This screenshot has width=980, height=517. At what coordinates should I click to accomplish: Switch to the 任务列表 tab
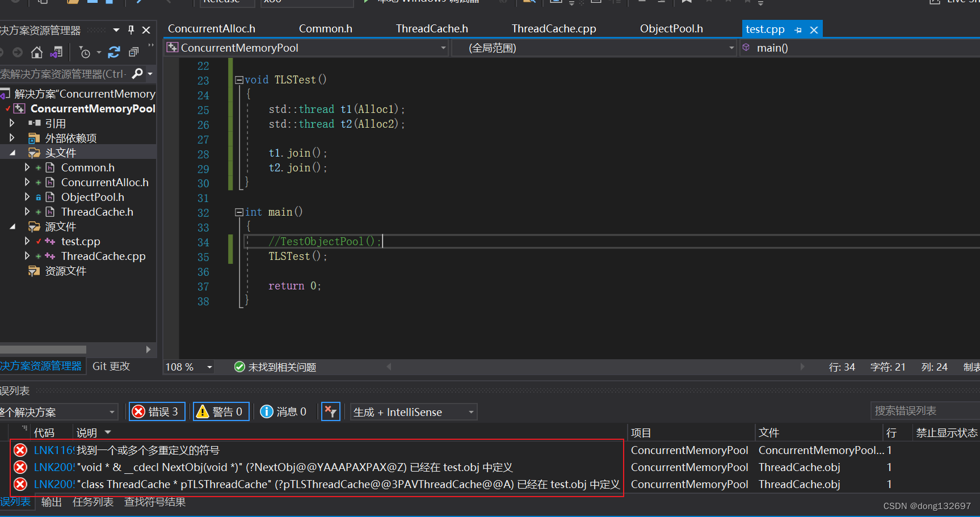93,502
